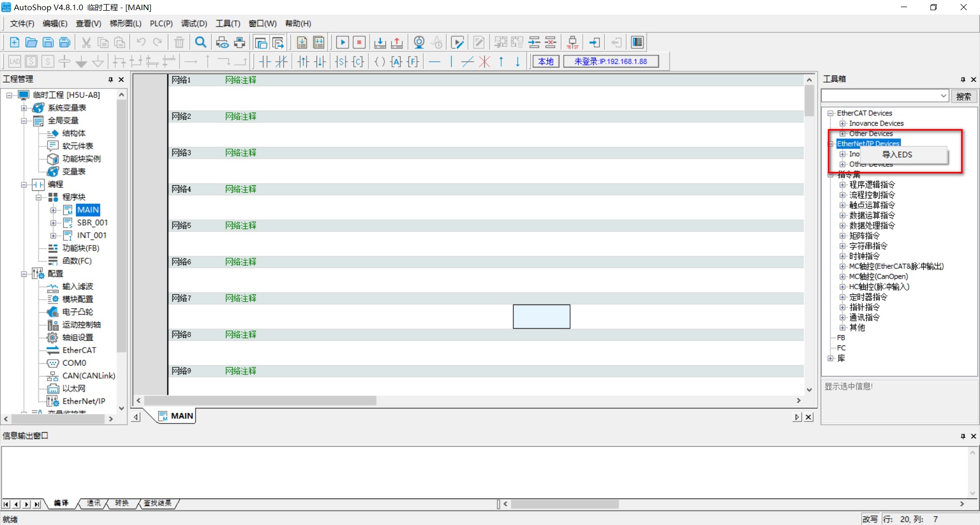Open the toolbox search dropdown

943,96
